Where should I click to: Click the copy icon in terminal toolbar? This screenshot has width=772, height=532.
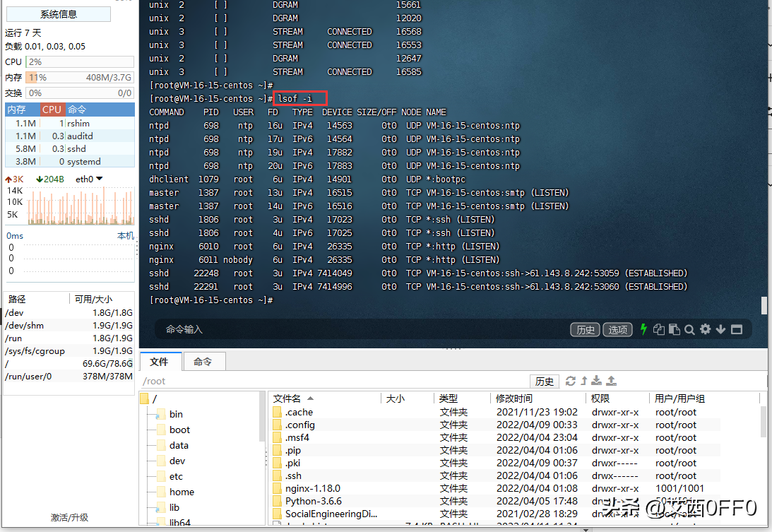pyautogui.click(x=659, y=329)
